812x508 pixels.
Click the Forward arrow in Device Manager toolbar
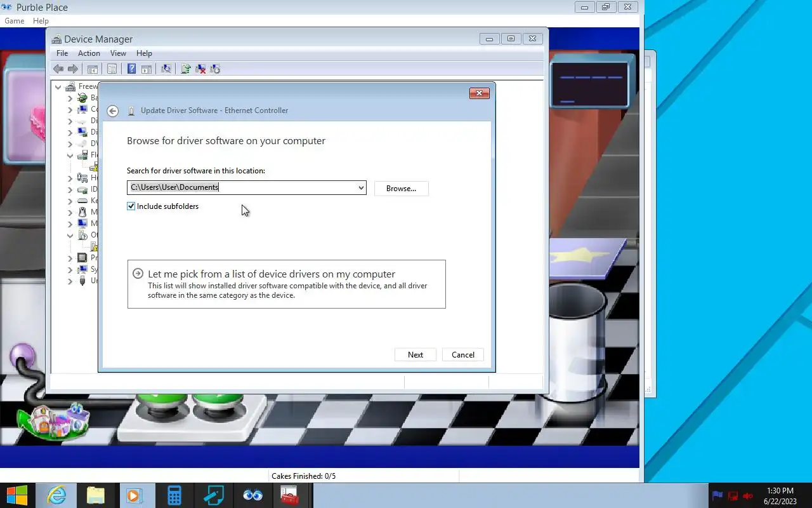73,69
